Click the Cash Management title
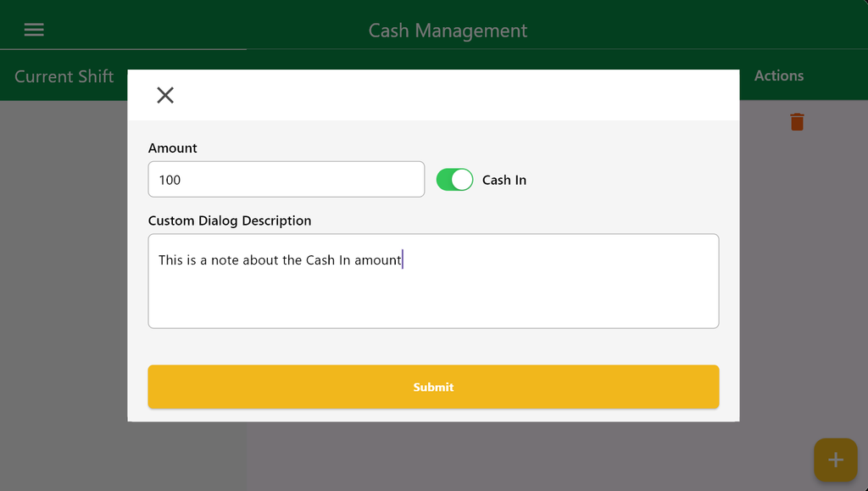The height and width of the screenshot is (491, 868). pyautogui.click(x=448, y=31)
